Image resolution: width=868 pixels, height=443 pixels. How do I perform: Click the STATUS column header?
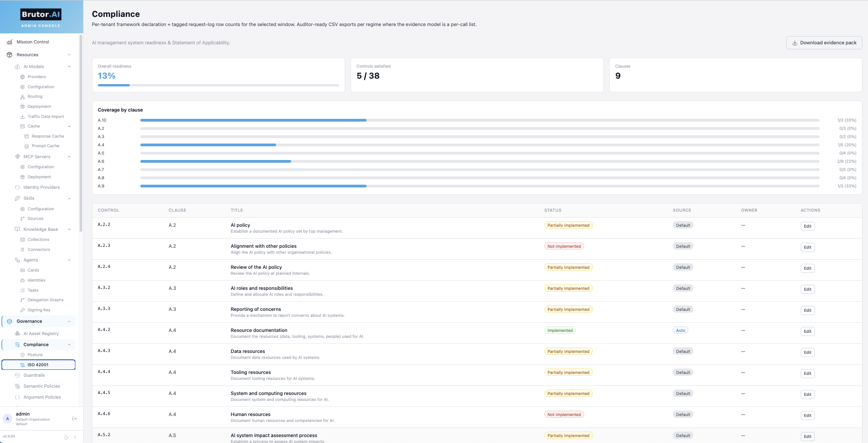coord(553,210)
